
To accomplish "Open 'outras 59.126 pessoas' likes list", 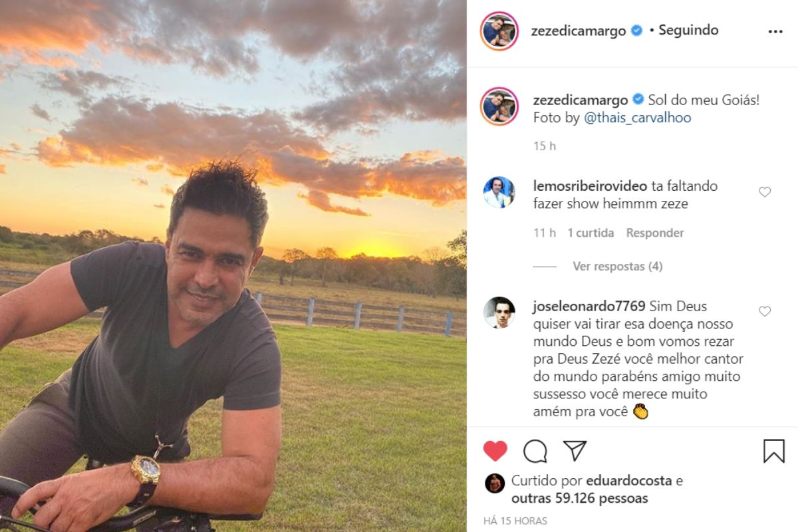I will 580,498.
